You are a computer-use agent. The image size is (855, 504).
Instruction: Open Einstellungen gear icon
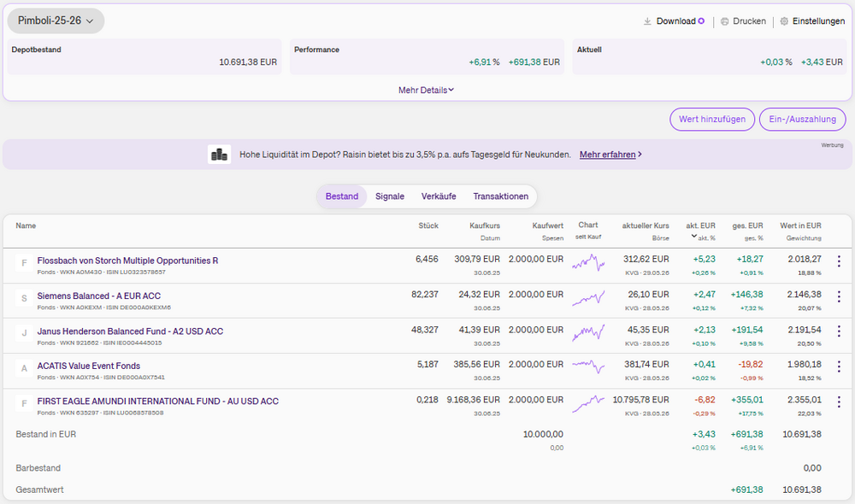pyautogui.click(x=784, y=21)
